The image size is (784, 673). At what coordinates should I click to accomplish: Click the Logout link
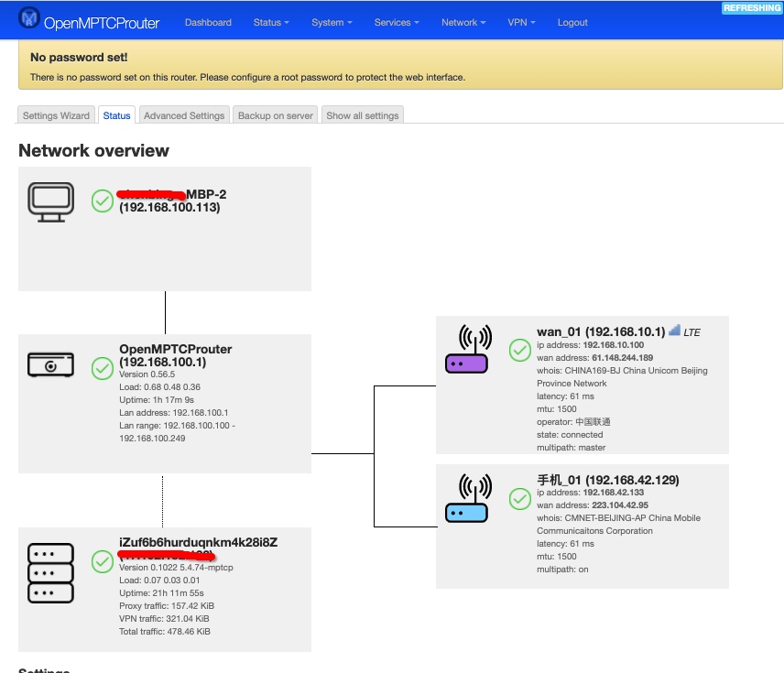[x=572, y=22]
